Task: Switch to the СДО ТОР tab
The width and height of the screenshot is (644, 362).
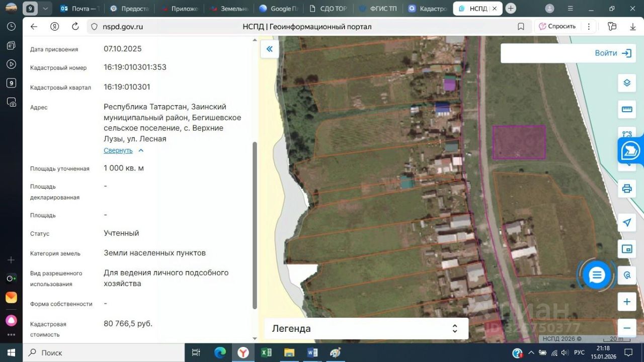Action: click(330, 9)
